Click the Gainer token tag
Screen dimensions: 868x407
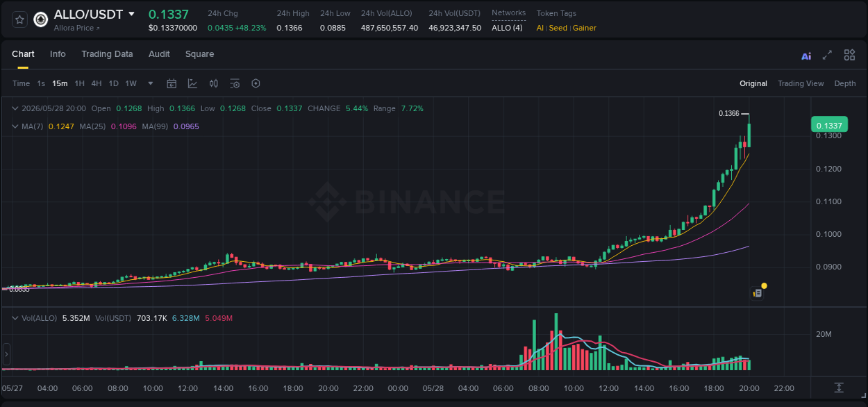(x=584, y=28)
